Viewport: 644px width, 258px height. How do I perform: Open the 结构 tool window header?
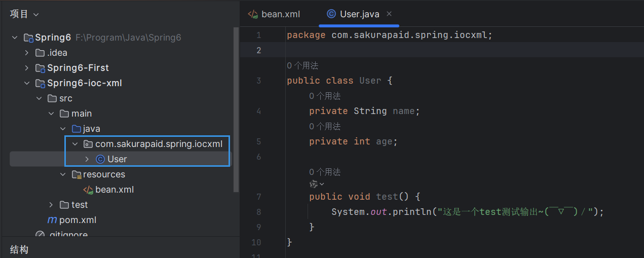point(19,250)
